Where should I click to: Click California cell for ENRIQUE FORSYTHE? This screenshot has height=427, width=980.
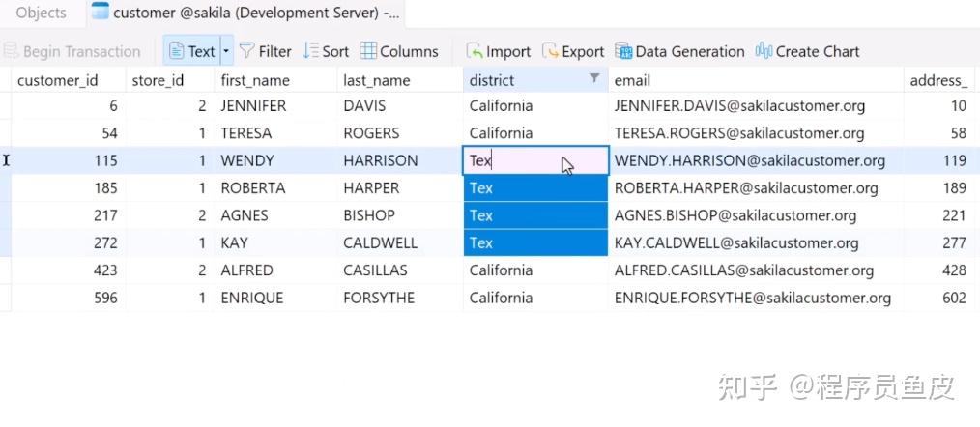[535, 298]
